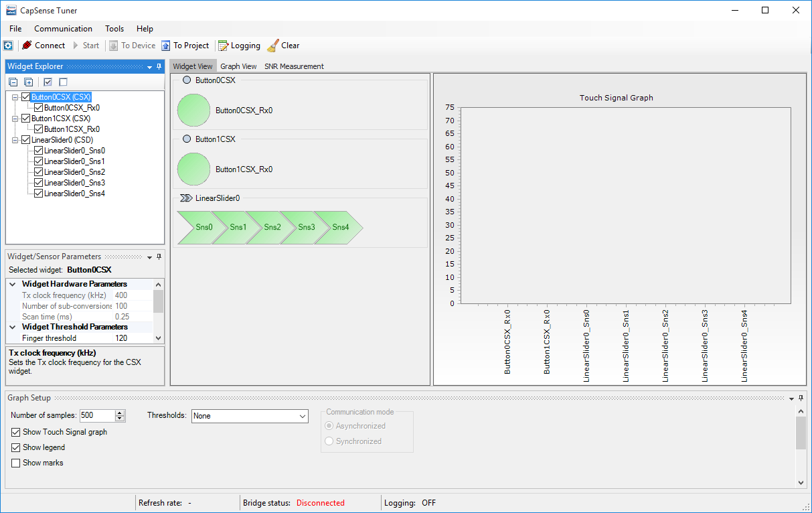Click the Clear broom icon
The height and width of the screenshot is (513, 812).
coord(272,46)
